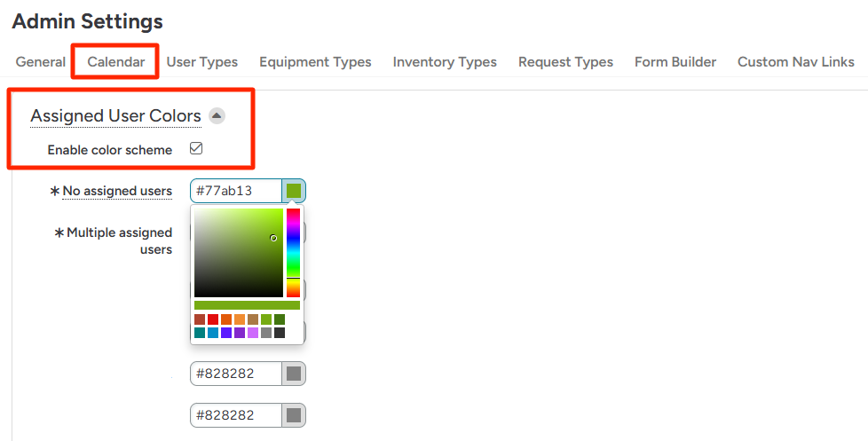
Task: Click the #77ab13 hex color input
Action: coord(235,191)
